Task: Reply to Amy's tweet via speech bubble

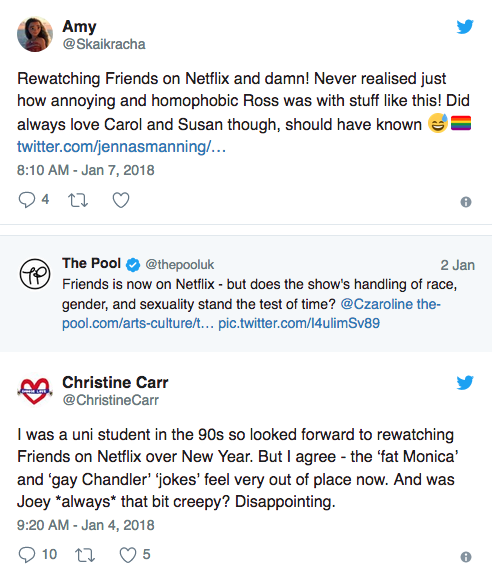Action: 27,200
